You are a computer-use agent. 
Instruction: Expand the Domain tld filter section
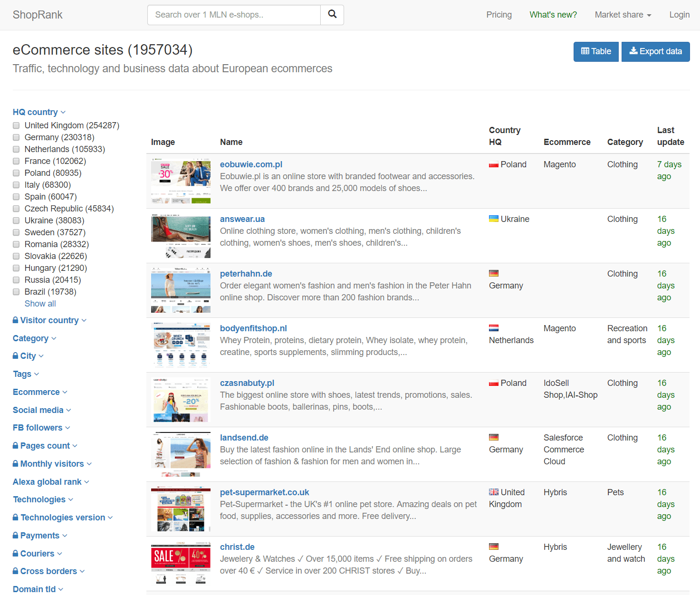38,589
